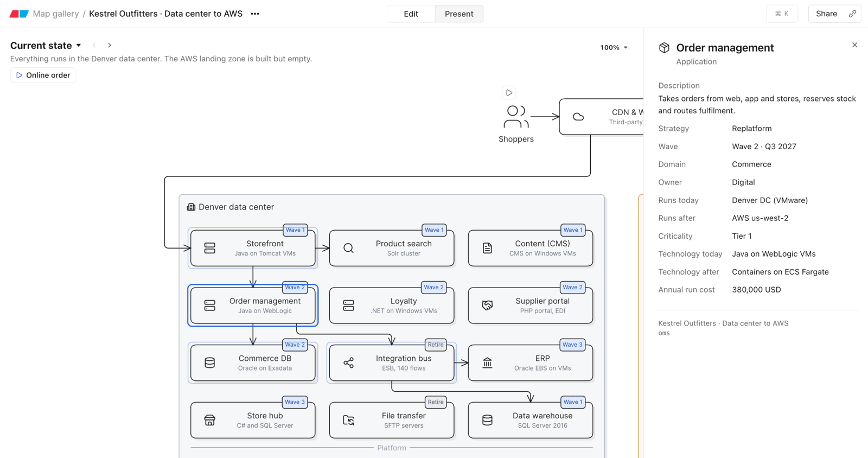Click the Retire badge on Integration bus

coord(436,345)
